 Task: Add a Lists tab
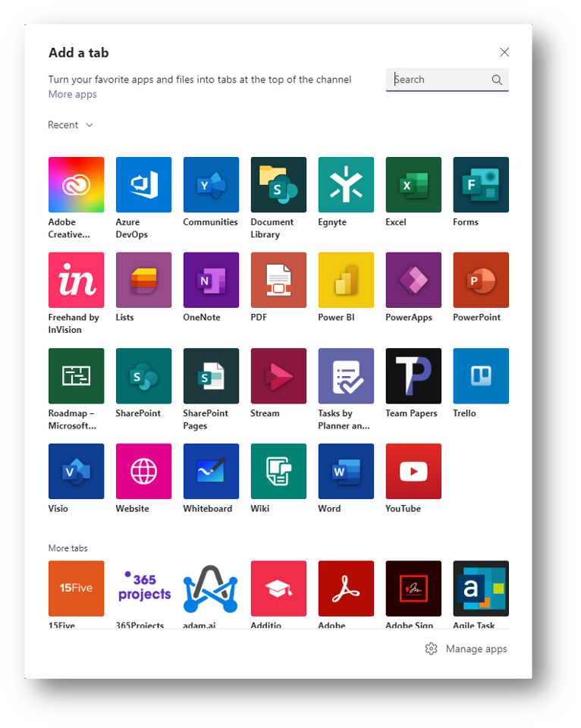pos(143,280)
